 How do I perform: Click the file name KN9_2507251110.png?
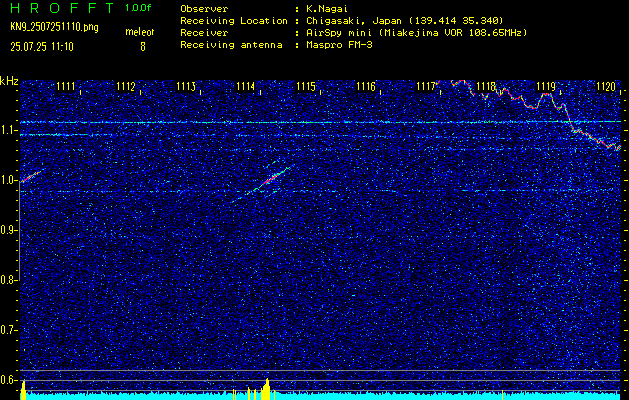point(54,27)
